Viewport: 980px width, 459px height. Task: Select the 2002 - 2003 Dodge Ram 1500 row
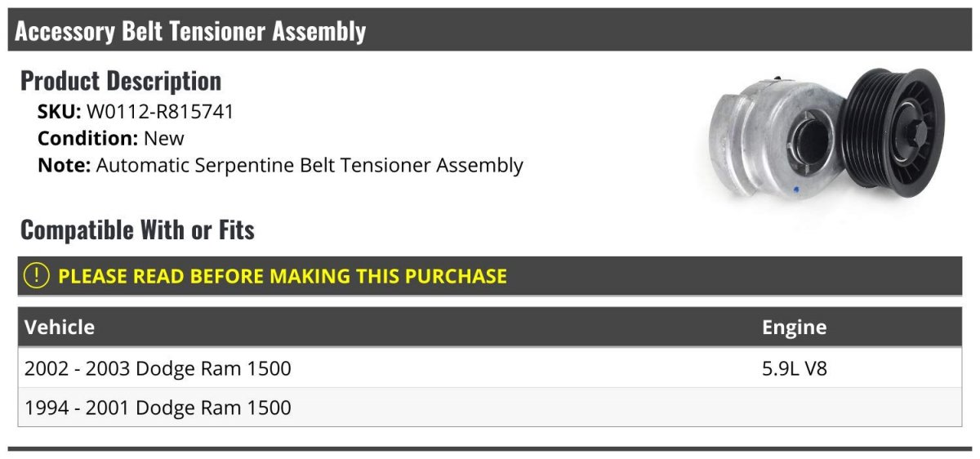(x=490, y=368)
